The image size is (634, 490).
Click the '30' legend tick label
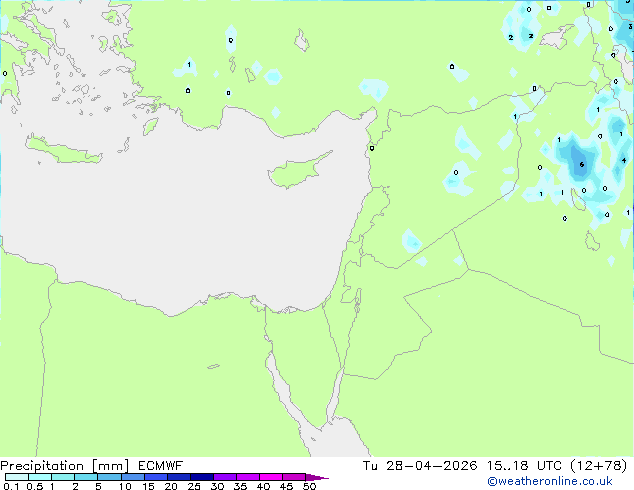click(217, 486)
